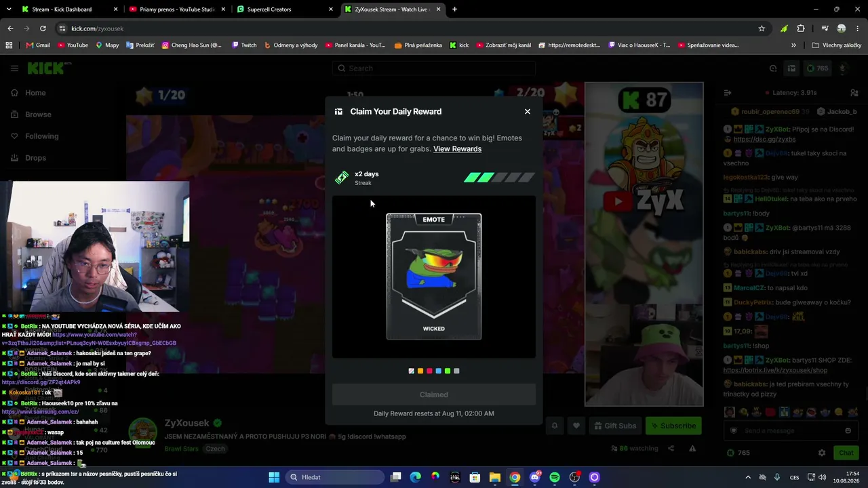The image size is (868, 488).
Task: Open Microsoft Edge from the taskbar
Action: pos(416,477)
